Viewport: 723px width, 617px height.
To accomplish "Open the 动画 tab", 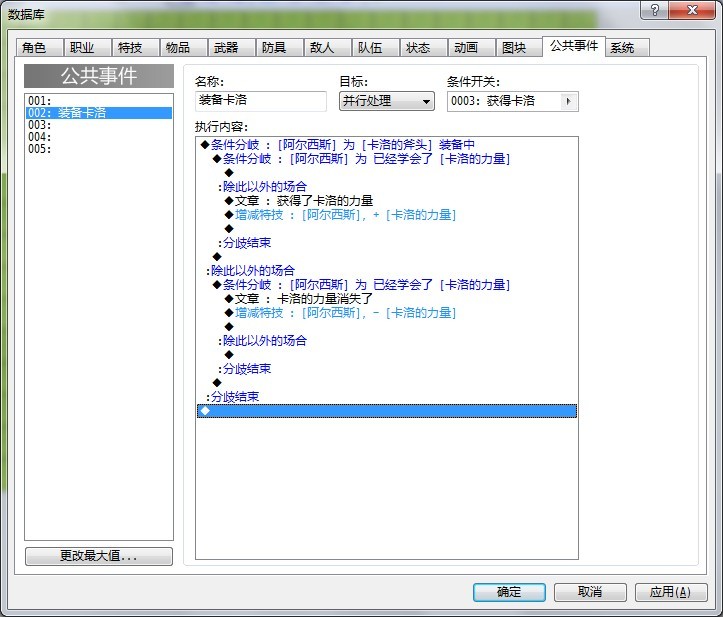I will [471, 47].
